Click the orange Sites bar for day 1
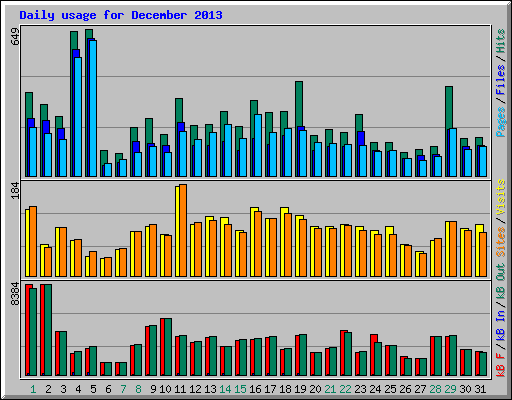The height and width of the screenshot is (400, 512). [x=33, y=242]
